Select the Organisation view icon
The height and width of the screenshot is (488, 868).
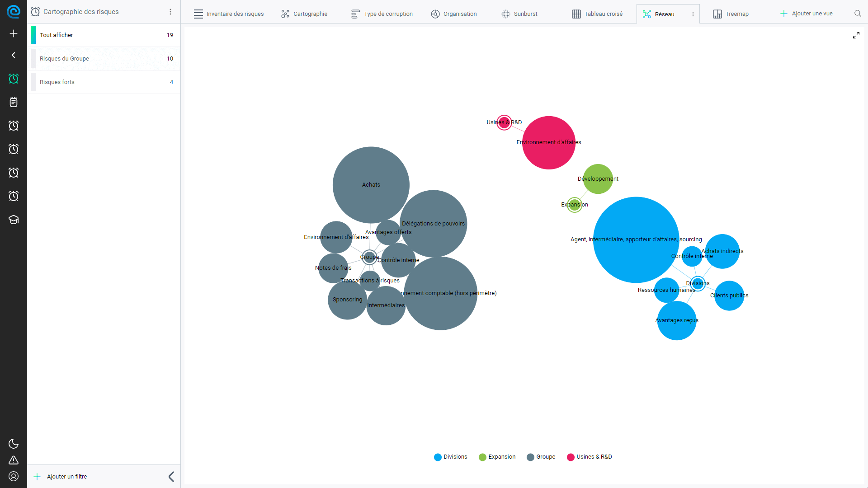click(x=435, y=13)
